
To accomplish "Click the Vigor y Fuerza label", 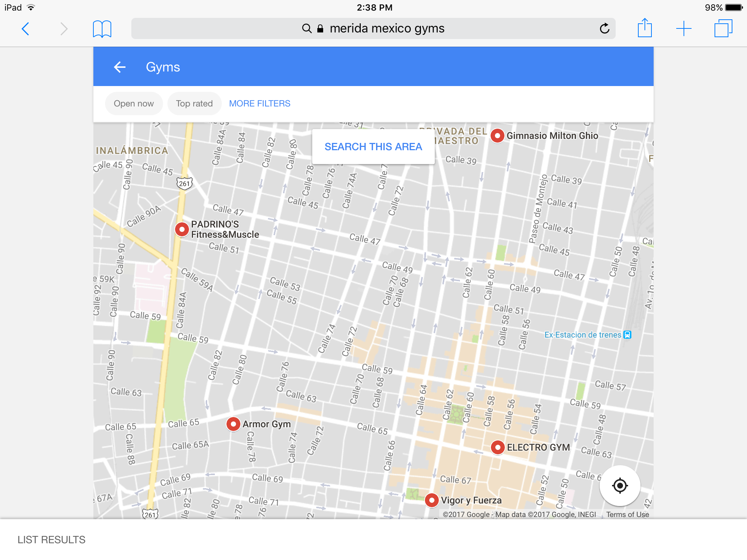I will click(471, 500).
